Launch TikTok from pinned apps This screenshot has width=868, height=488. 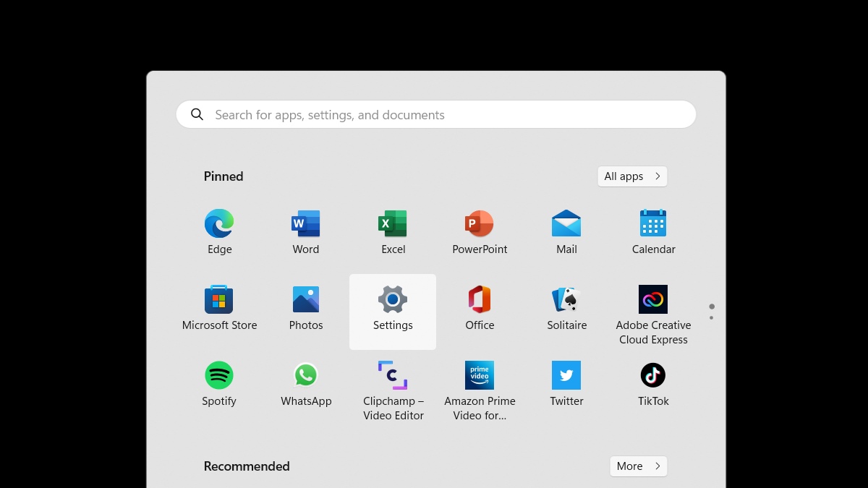653,385
